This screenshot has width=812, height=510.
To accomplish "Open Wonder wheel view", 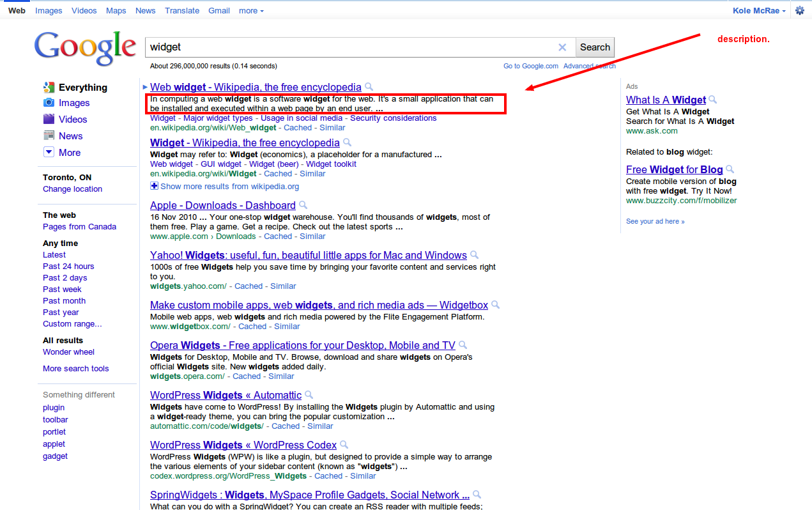I will [x=68, y=352].
